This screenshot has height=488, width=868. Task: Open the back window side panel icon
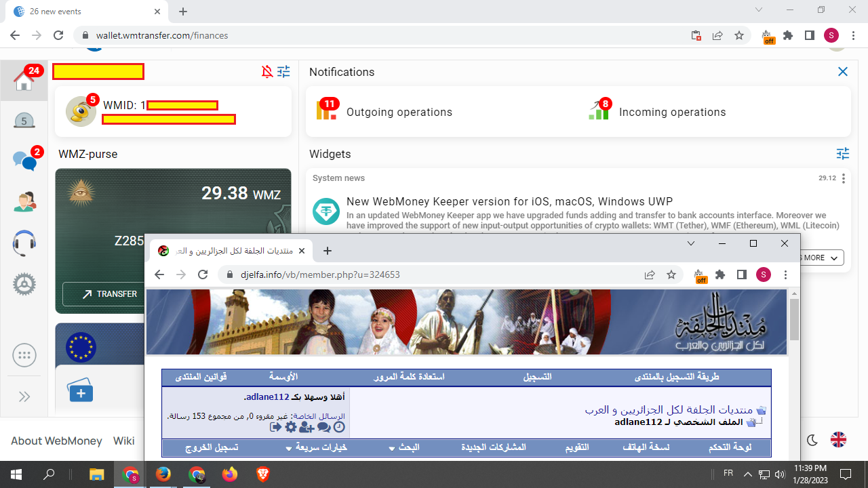810,35
